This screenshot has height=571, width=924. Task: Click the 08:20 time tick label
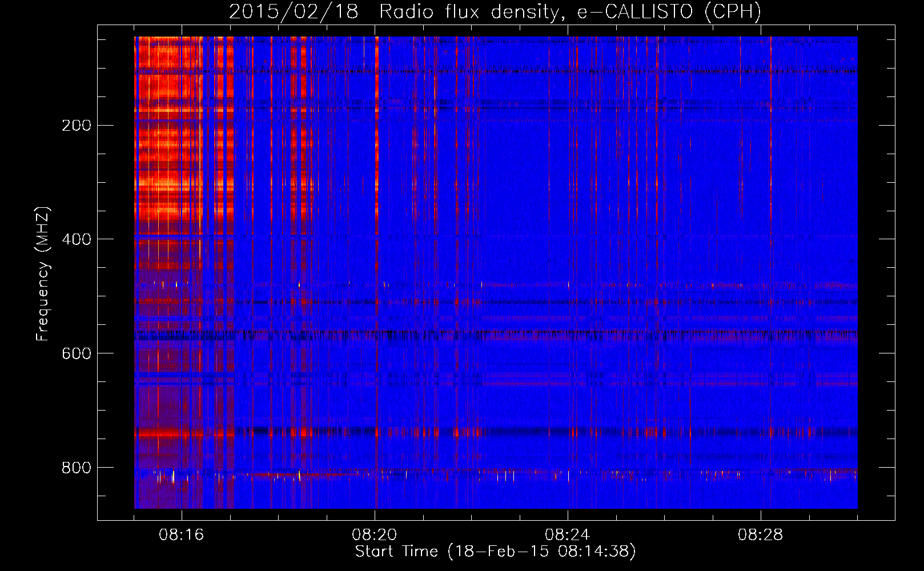point(375,535)
